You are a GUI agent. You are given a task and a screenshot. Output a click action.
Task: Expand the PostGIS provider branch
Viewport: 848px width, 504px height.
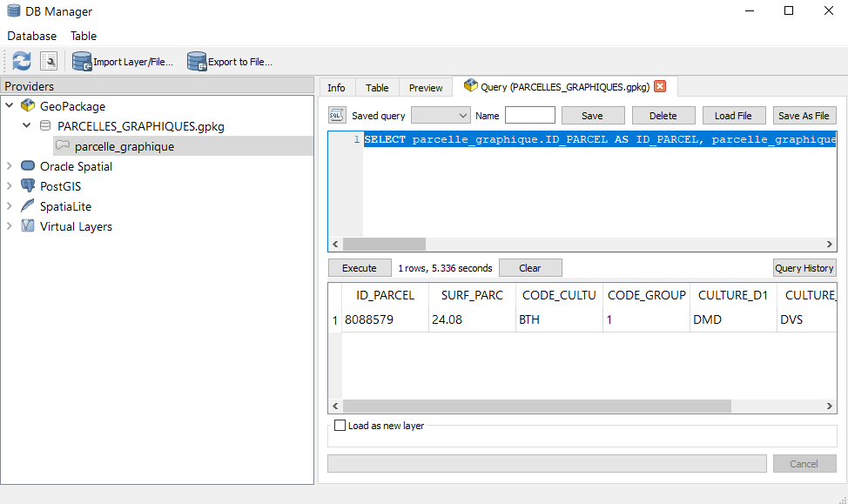[9, 185]
